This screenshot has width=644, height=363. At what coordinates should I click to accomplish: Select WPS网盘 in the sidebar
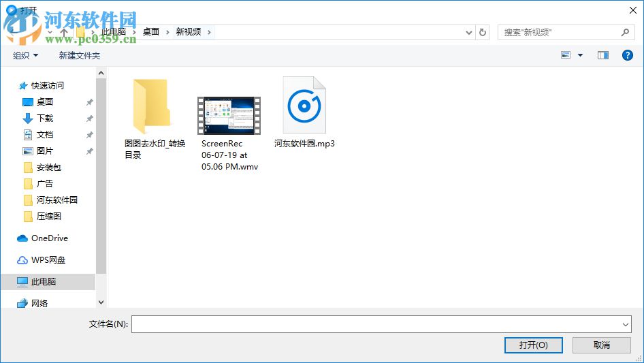(x=48, y=259)
